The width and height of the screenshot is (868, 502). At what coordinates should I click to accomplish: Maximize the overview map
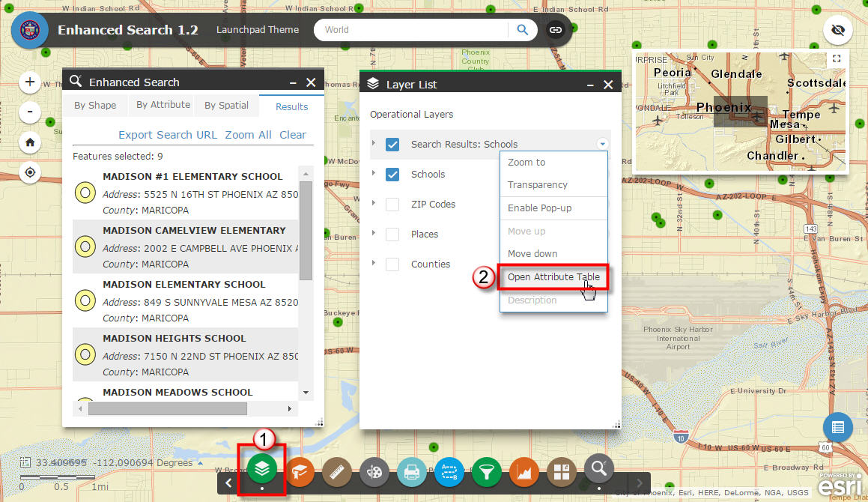tap(837, 58)
